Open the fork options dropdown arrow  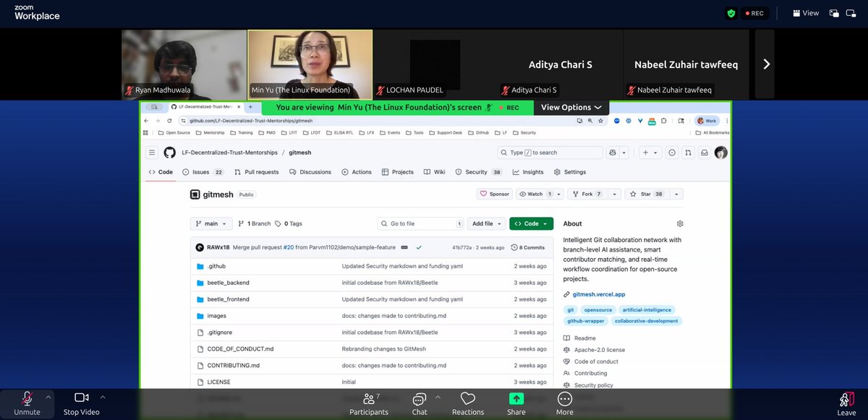(615, 194)
